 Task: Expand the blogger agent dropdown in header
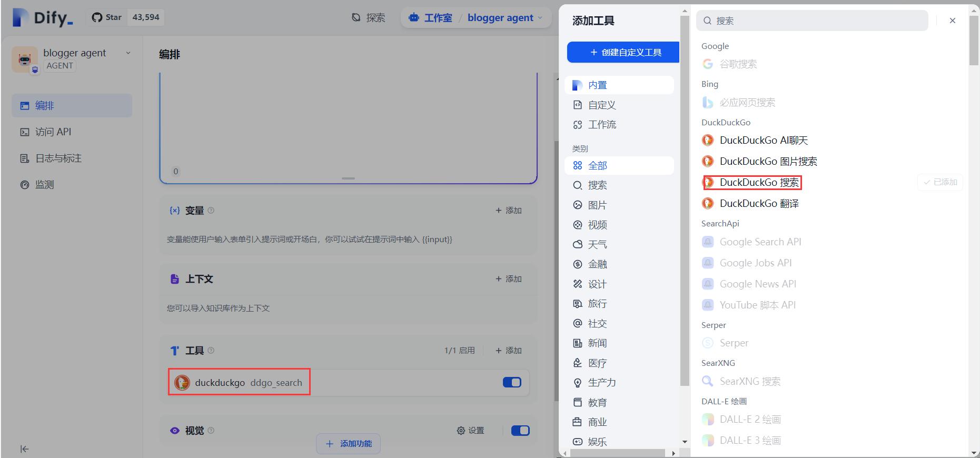pos(540,18)
